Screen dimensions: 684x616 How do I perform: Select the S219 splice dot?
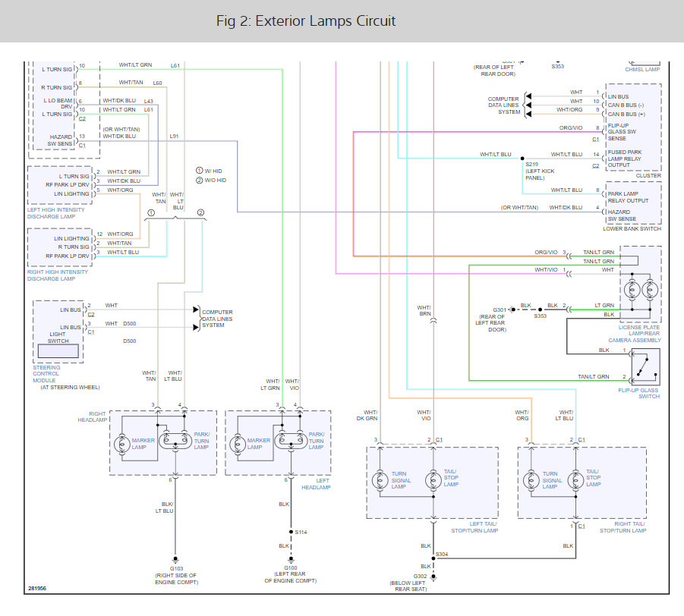tap(522, 159)
